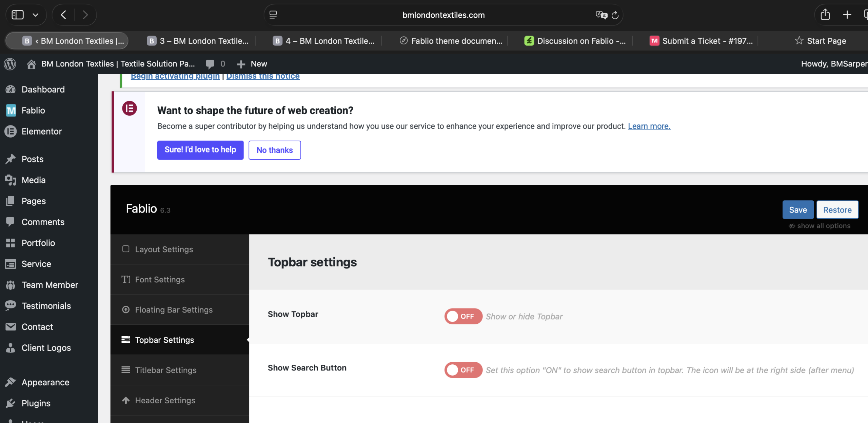The width and height of the screenshot is (868, 423).
Task: Click the Safari reload page icon
Action: (615, 15)
